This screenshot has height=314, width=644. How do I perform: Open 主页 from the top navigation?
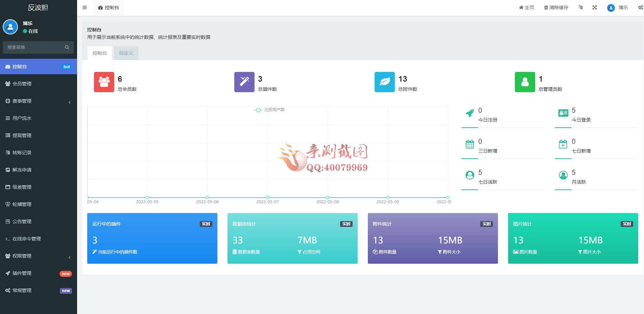click(526, 7)
